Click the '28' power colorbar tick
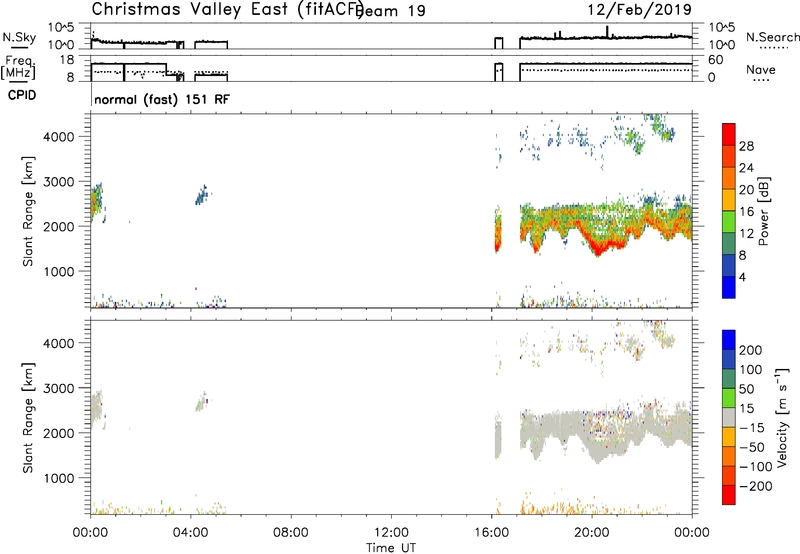 746,146
